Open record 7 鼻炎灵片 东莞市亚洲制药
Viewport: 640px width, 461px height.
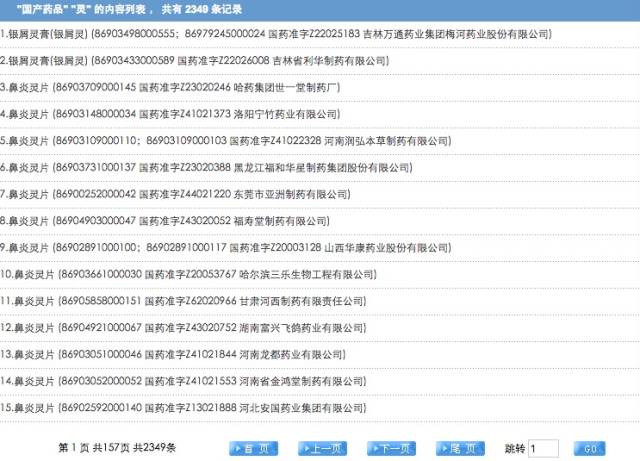click(x=176, y=194)
